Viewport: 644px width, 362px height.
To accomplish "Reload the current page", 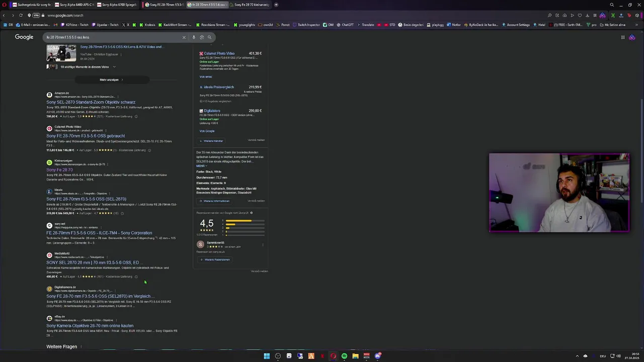I will click(x=21, y=15).
